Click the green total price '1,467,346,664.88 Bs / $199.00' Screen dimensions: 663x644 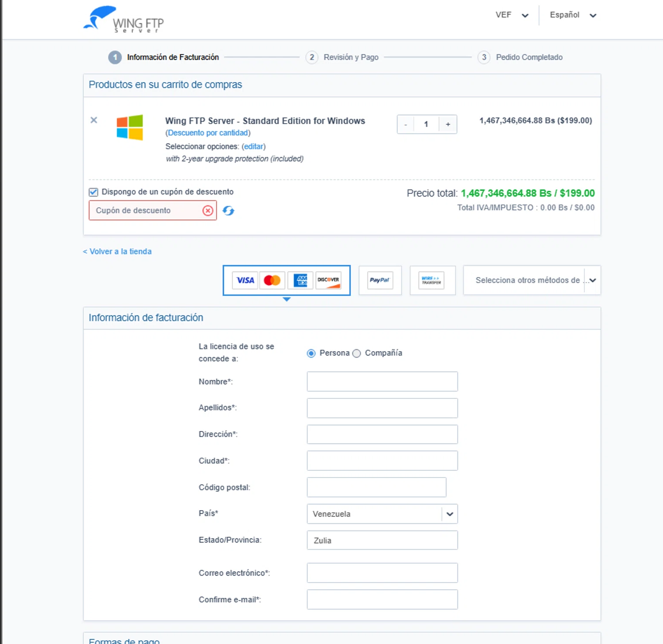click(x=528, y=193)
